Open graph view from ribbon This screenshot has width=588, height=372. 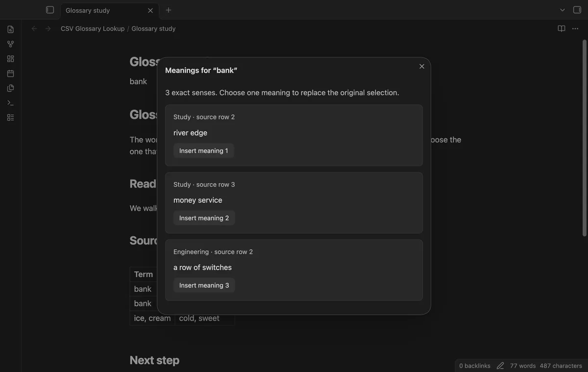coord(10,44)
